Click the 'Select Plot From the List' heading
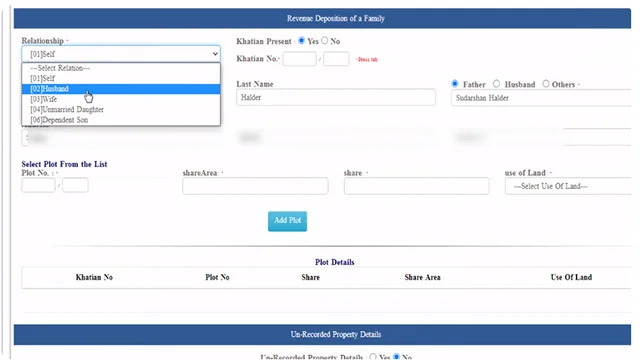Screen dimensions: 640x360 [x=64, y=164]
